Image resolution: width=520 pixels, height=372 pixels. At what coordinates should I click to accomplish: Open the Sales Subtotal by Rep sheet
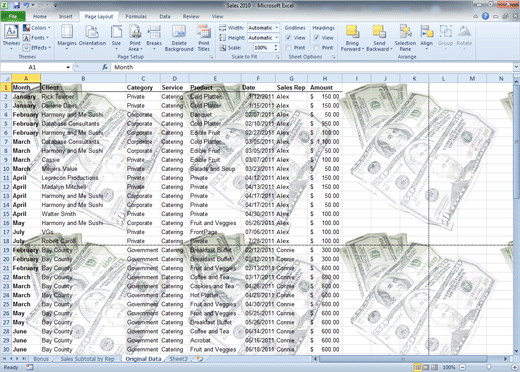point(87,359)
